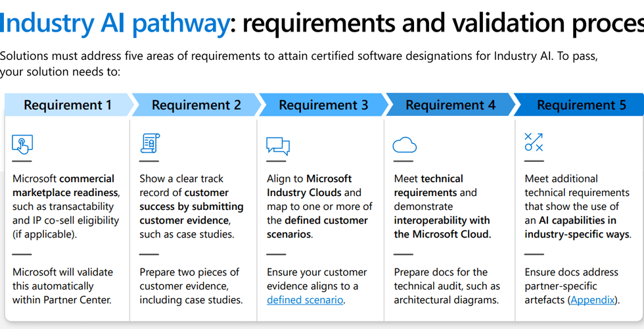Open the Appendix link
Screen dimensions: 644x329
tap(593, 300)
